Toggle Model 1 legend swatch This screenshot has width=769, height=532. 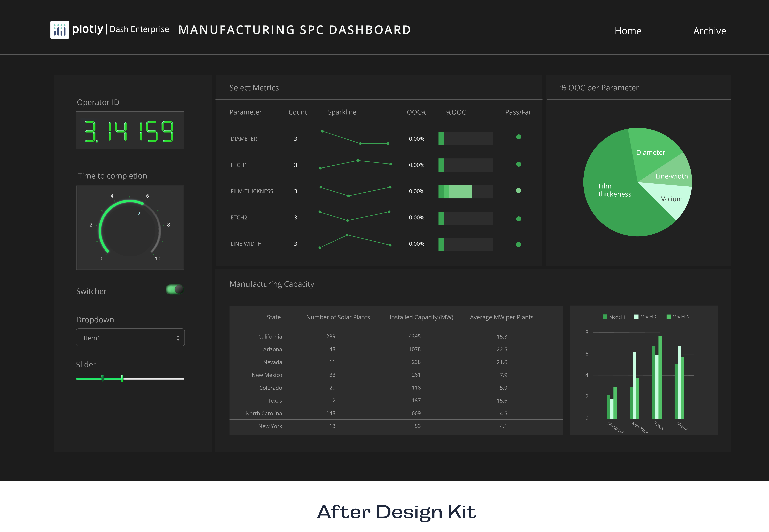pyautogui.click(x=605, y=317)
